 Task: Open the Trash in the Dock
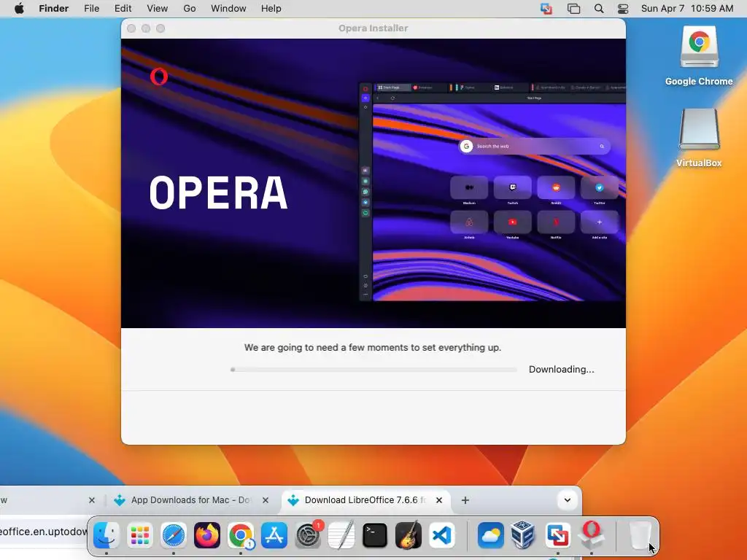(x=640, y=535)
